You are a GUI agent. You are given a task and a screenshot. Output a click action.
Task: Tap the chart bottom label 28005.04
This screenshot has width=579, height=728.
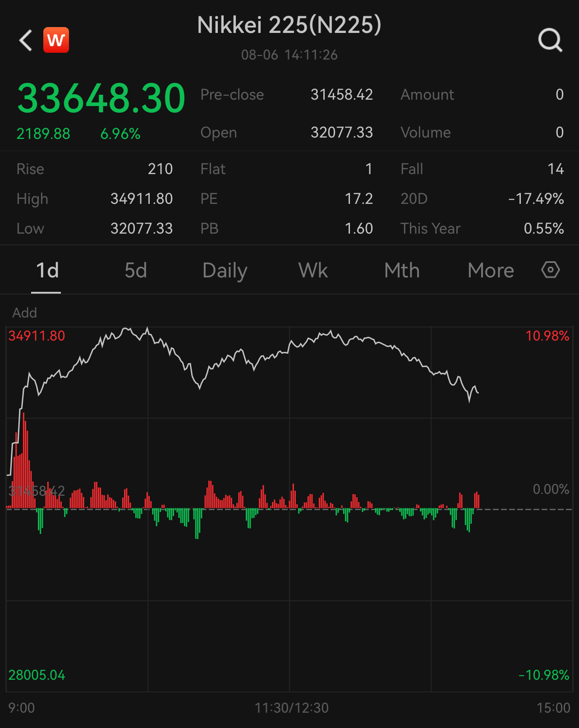pyautogui.click(x=37, y=675)
